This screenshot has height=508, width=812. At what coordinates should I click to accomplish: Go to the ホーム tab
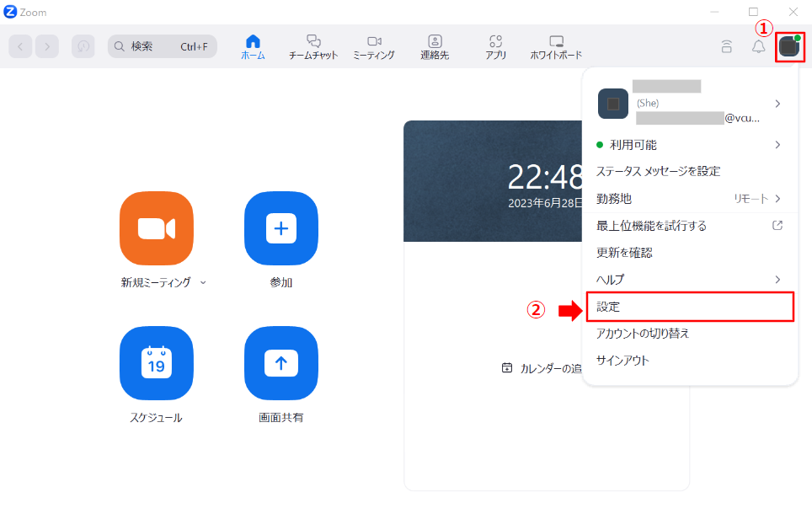point(253,46)
